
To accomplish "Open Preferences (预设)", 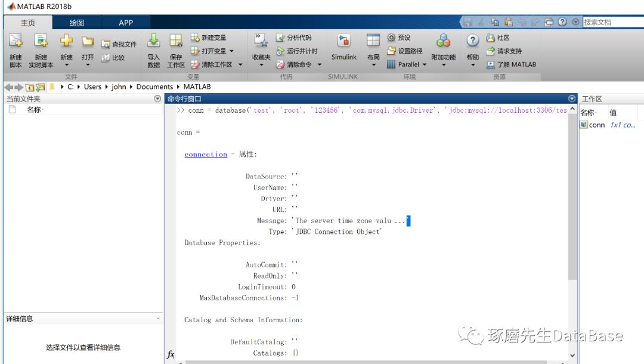I will pyautogui.click(x=399, y=38).
